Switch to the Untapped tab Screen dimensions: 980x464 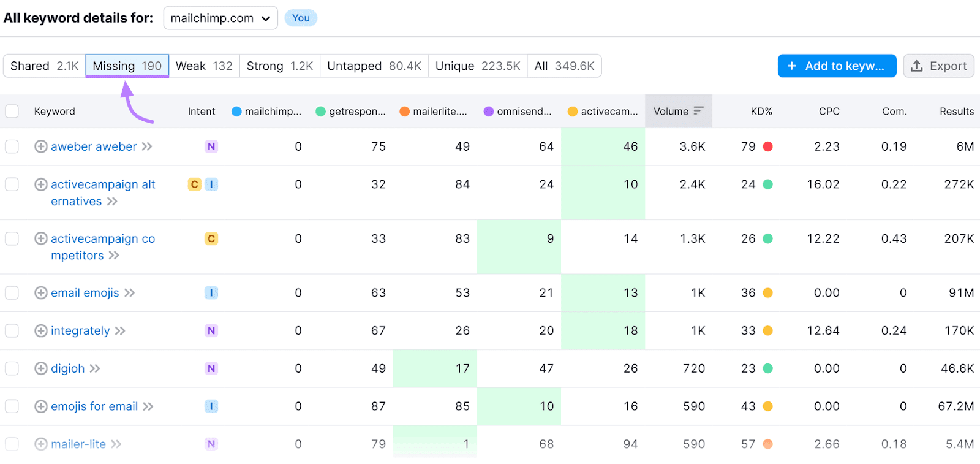pos(374,66)
